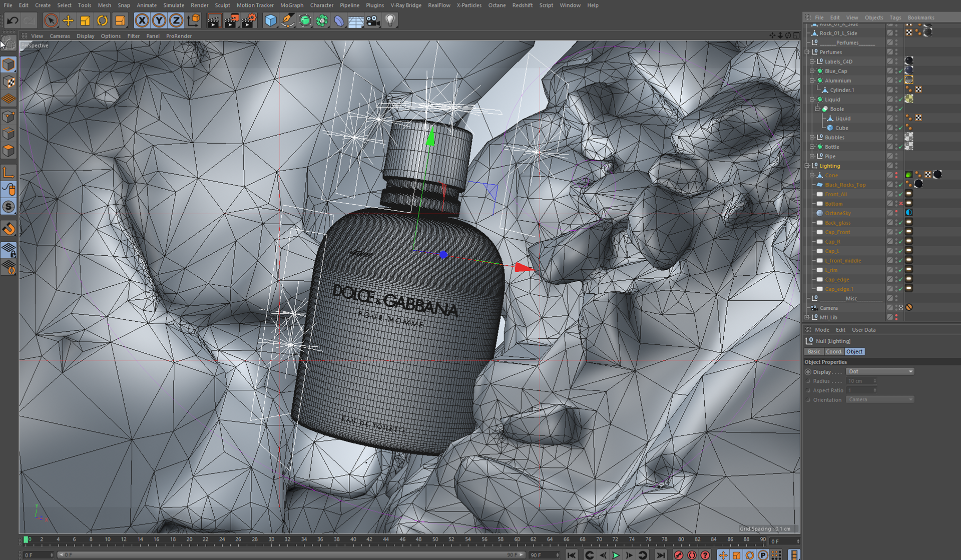The height and width of the screenshot is (560, 961).
Task: Open the Display mode dropdown
Action: [x=880, y=371]
